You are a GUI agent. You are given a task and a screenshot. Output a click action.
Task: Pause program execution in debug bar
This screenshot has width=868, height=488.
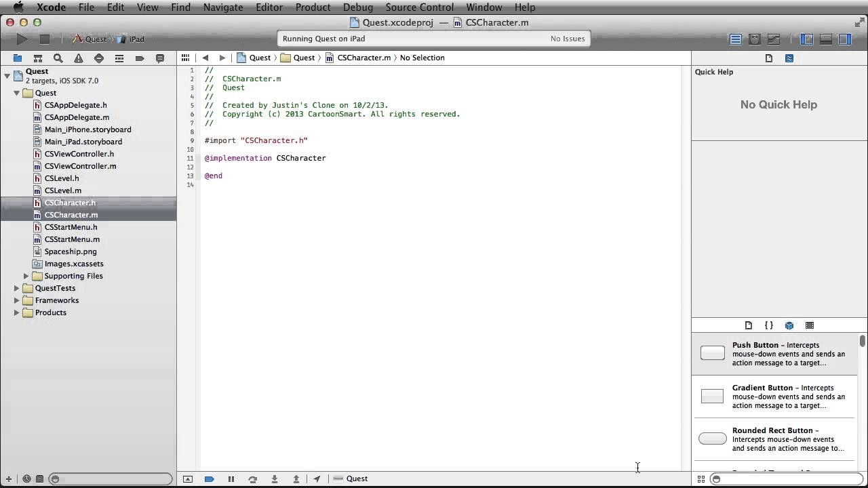click(231, 479)
